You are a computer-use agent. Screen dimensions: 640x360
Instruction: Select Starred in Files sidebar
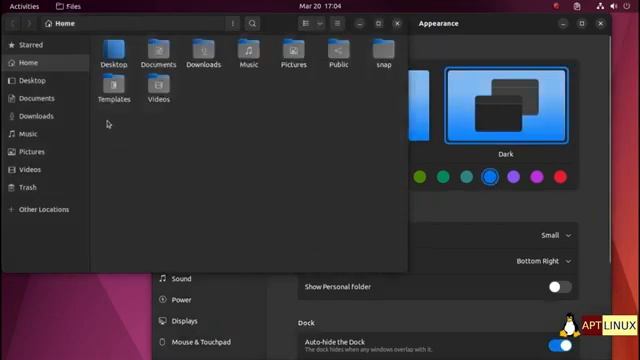coord(46,45)
